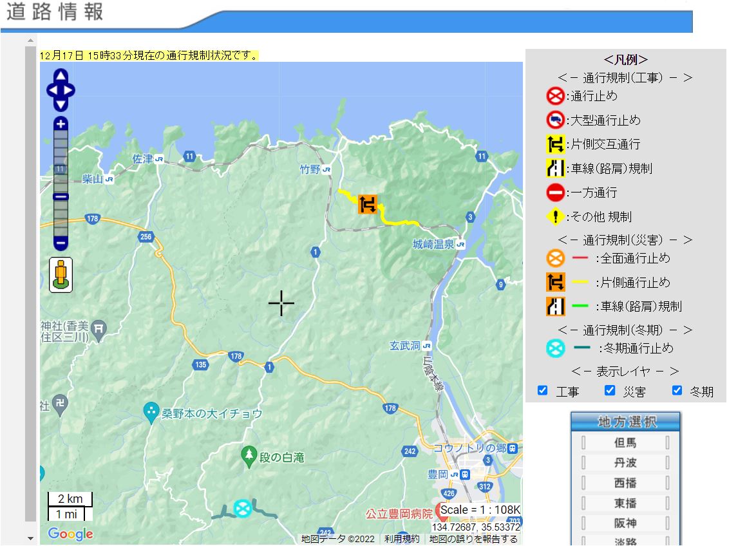This screenshot has height=546, width=756.
Task: Select 但馬 region from list
Action: (625, 443)
